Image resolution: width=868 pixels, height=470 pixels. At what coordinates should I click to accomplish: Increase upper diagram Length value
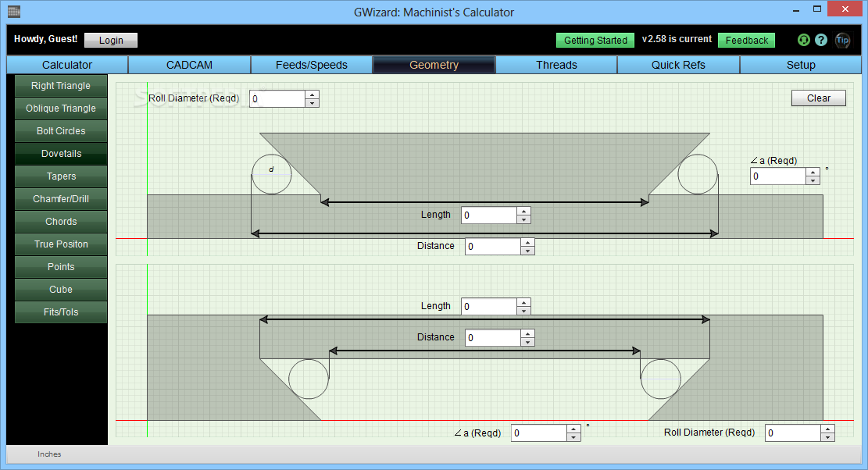[x=523, y=211]
